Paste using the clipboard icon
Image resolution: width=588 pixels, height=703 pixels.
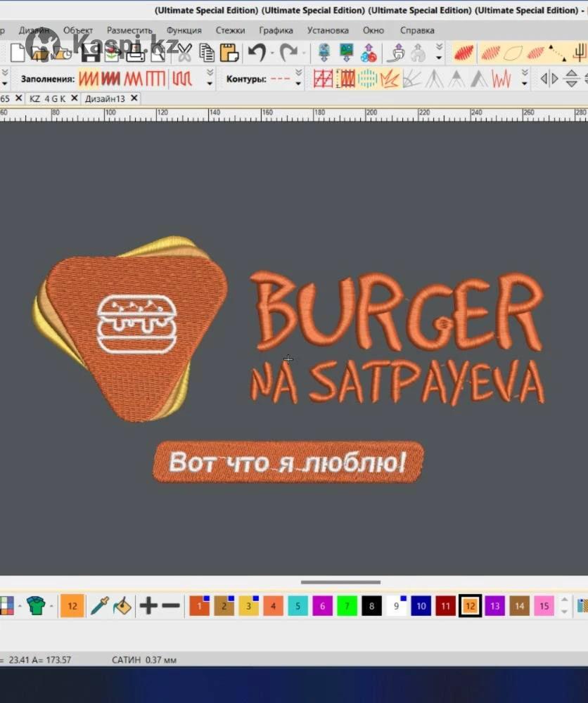point(229,53)
